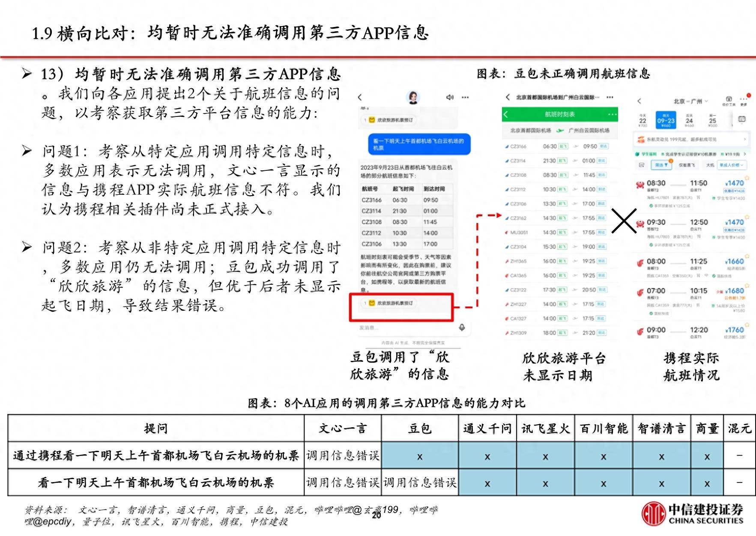This screenshot has width=756, height=536.
Task: Favorite the 07:00–10:15 flight with its star
Action: (x=747, y=285)
